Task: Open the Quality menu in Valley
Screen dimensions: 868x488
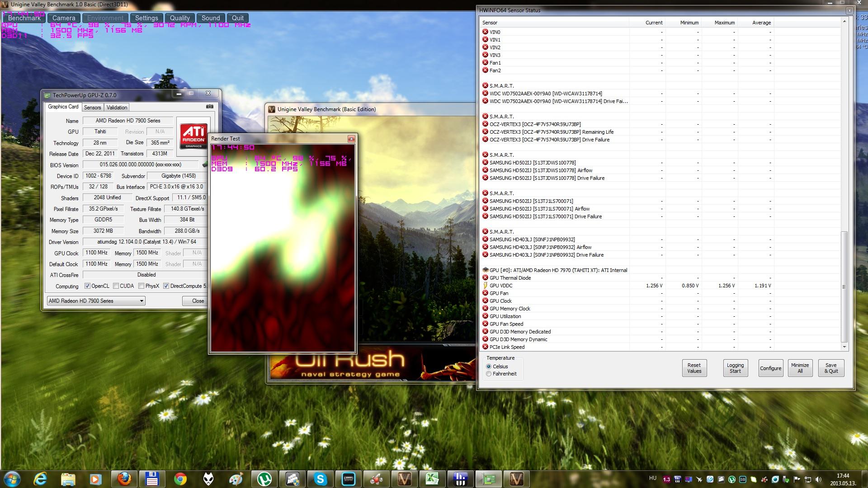Action: (x=180, y=18)
